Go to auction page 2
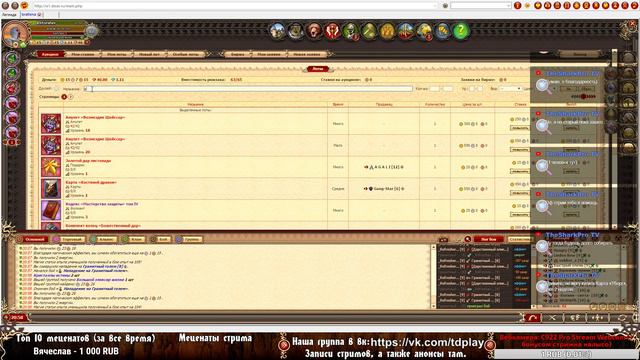 (71, 97)
